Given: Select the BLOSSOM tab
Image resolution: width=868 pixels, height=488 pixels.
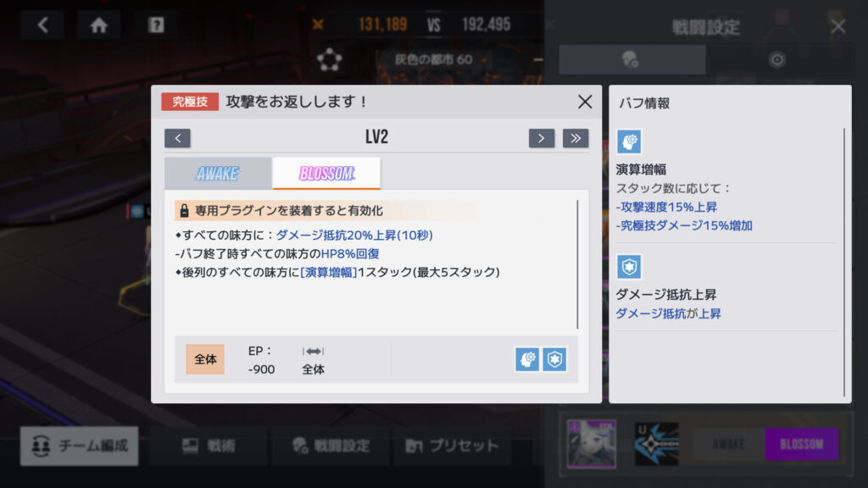Looking at the screenshot, I should (x=326, y=174).
